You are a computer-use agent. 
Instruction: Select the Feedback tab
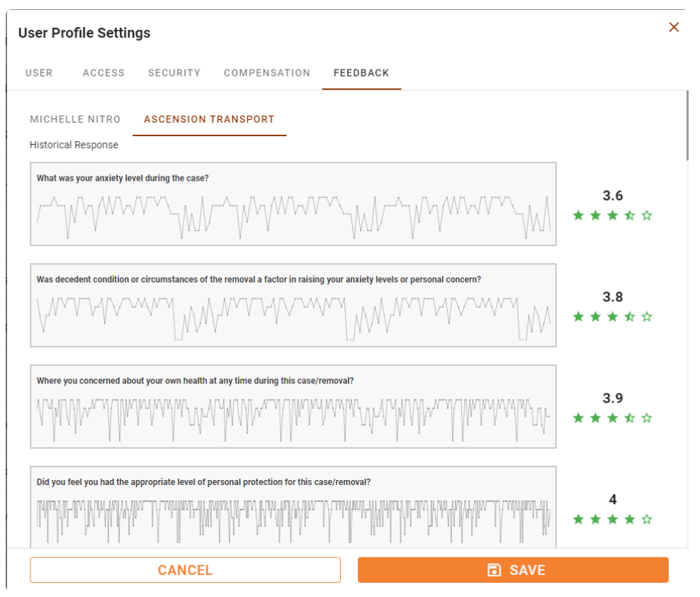coord(361,73)
